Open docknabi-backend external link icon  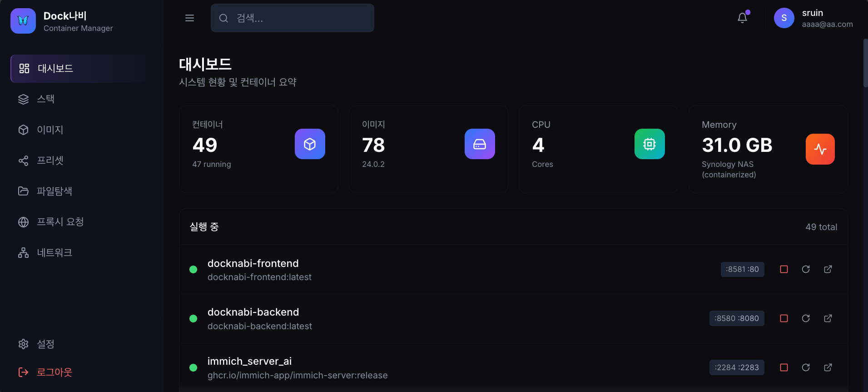point(828,318)
